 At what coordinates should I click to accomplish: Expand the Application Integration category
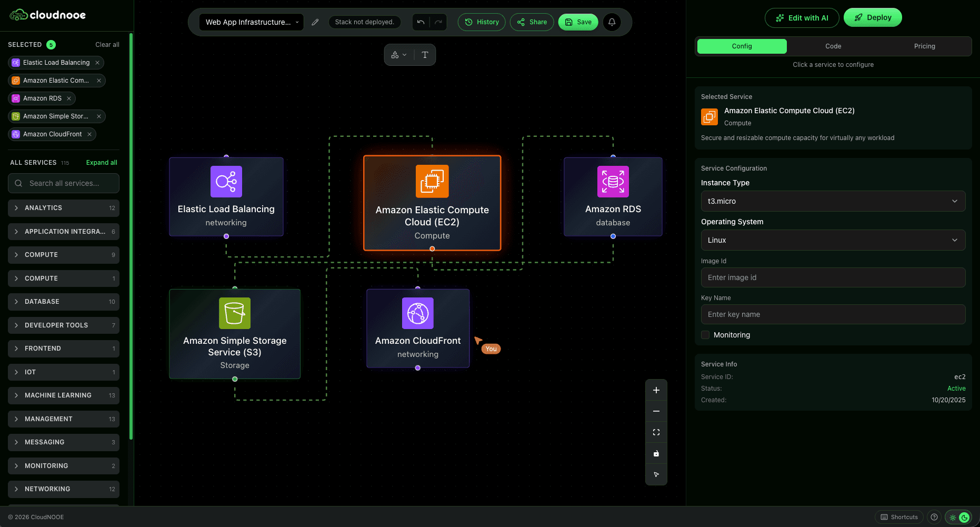(x=64, y=232)
